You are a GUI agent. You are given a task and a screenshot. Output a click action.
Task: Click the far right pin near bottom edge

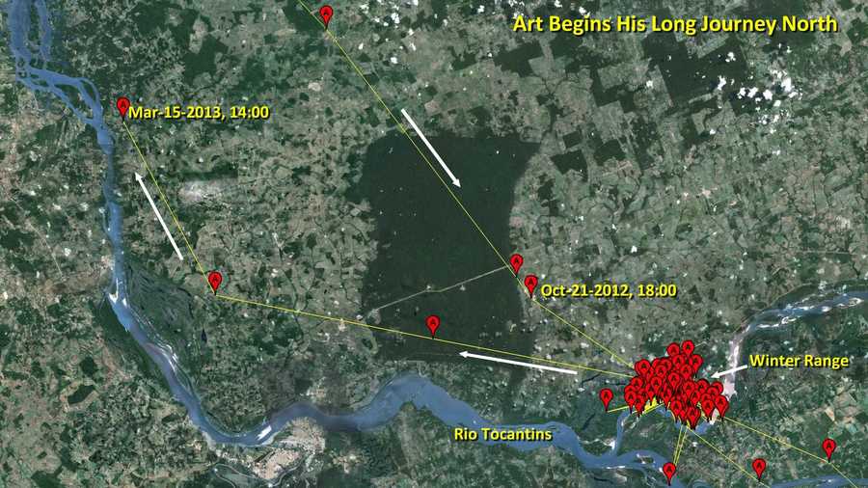pos(828,448)
